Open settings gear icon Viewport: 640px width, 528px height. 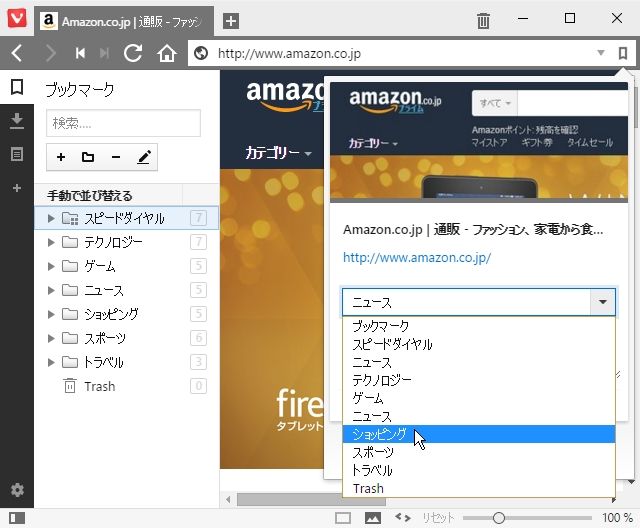17,490
